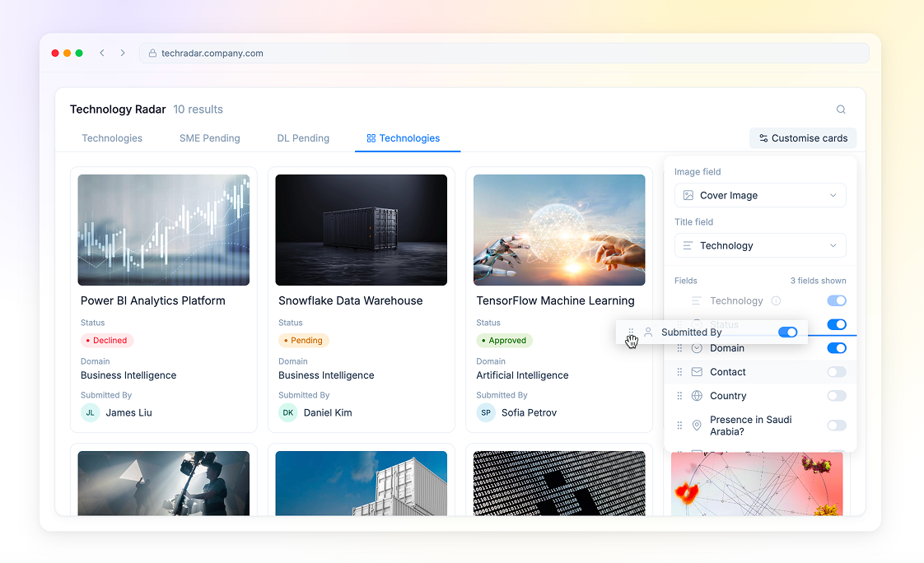Open Snowflake Data Warehouse card title

(351, 301)
